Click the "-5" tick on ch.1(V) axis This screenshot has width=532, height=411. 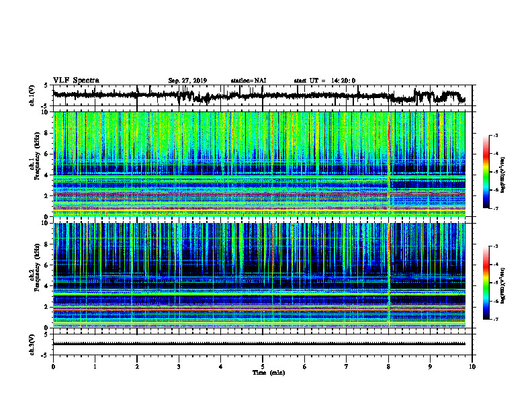pyautogui.click(x=45, y=106)
